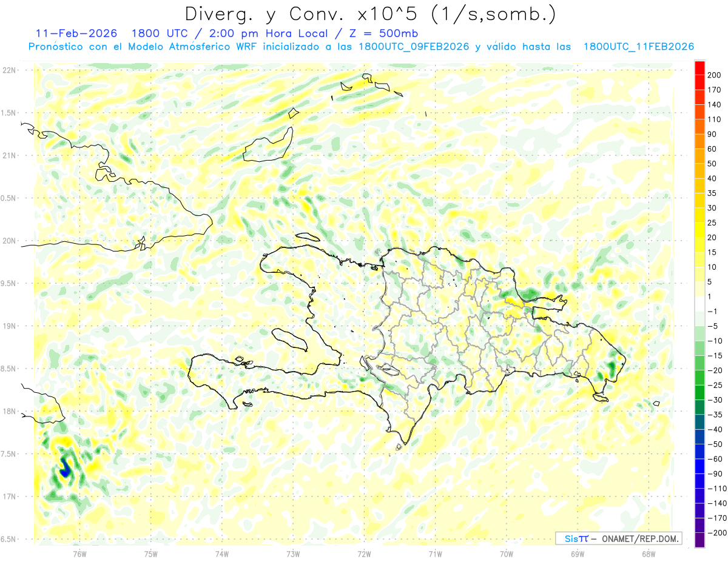Viewport: 728px width, 562px height.
Task: Click the '1.5N' latitude label
Action: pyautogui.click(x=8, y=113)
